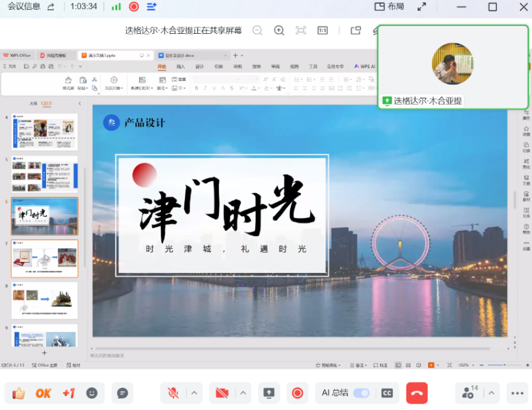Screen dimensions: 532x410
Task: Enter full screen mode for the meeting
Action: [x=422, y=6]
